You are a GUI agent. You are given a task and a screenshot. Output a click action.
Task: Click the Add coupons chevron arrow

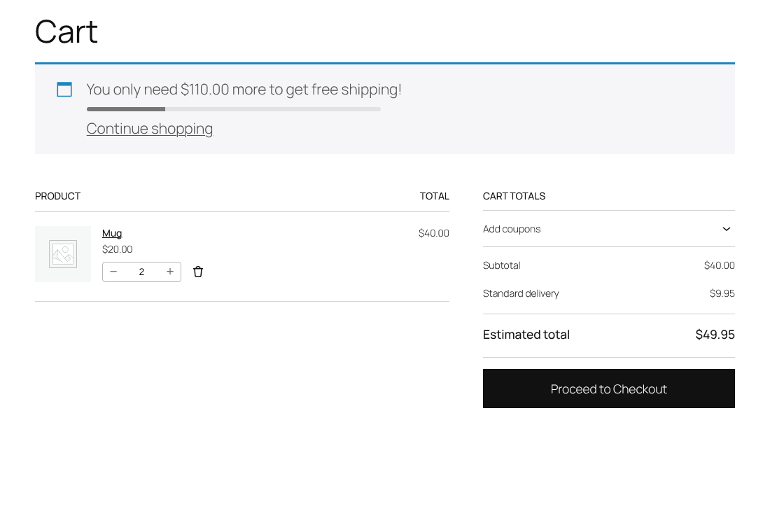(727, 229)
